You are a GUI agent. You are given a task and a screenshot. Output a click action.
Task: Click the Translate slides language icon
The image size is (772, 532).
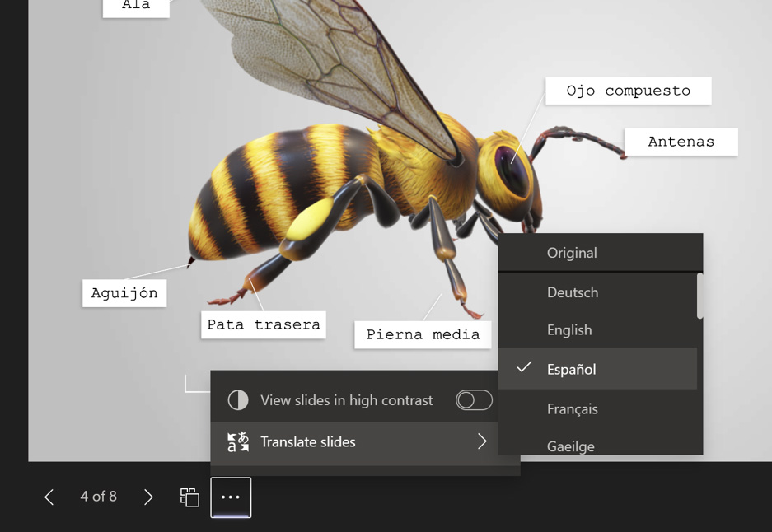coord(238,442)
